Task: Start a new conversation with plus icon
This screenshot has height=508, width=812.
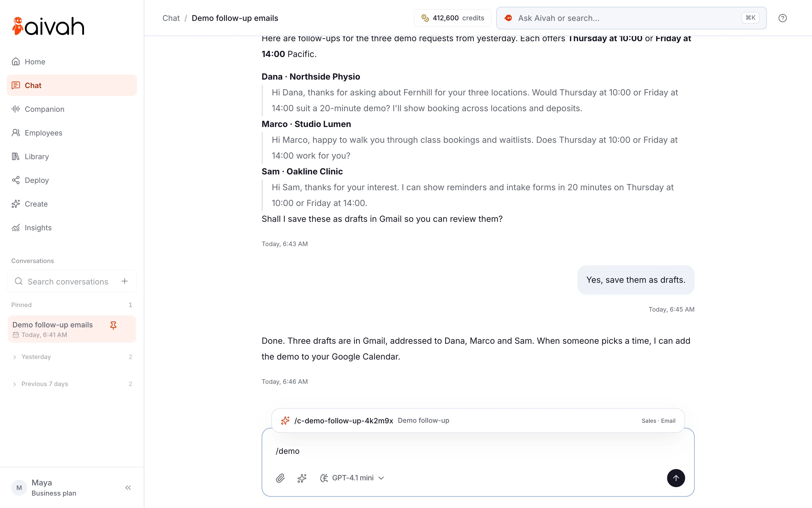Action: coord(125,281)
